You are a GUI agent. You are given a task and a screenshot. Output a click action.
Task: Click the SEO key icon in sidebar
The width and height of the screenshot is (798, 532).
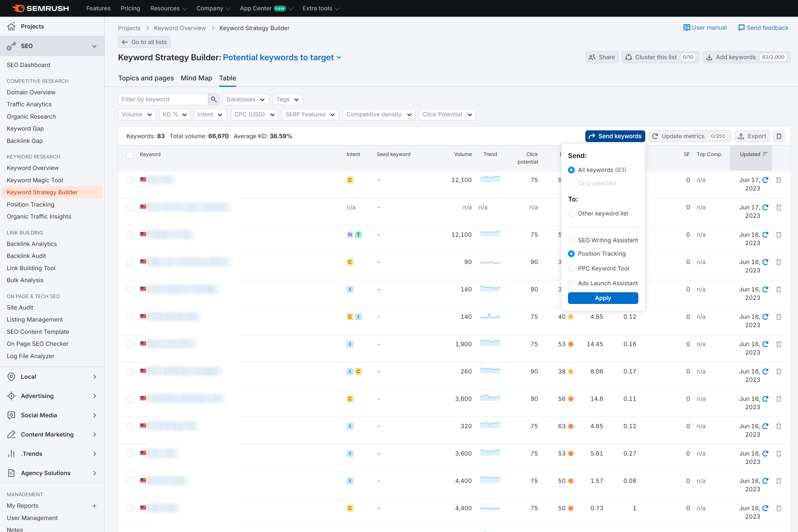[x=11, y=46]
